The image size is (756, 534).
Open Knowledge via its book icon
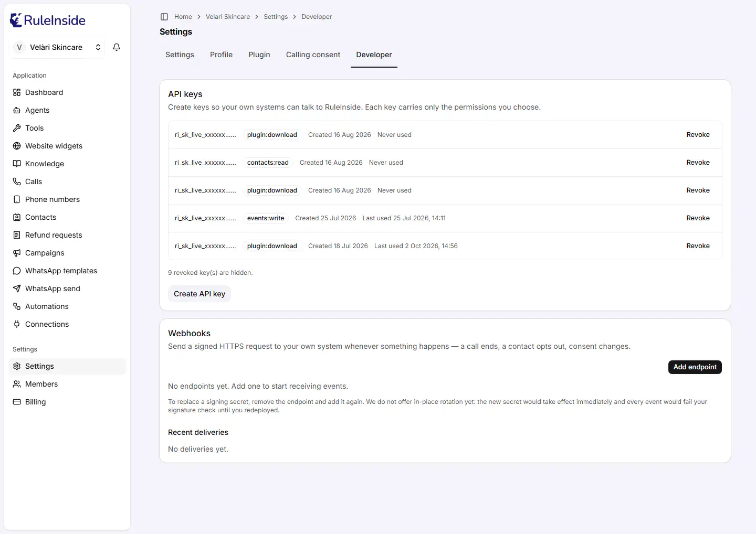point(17,164)
